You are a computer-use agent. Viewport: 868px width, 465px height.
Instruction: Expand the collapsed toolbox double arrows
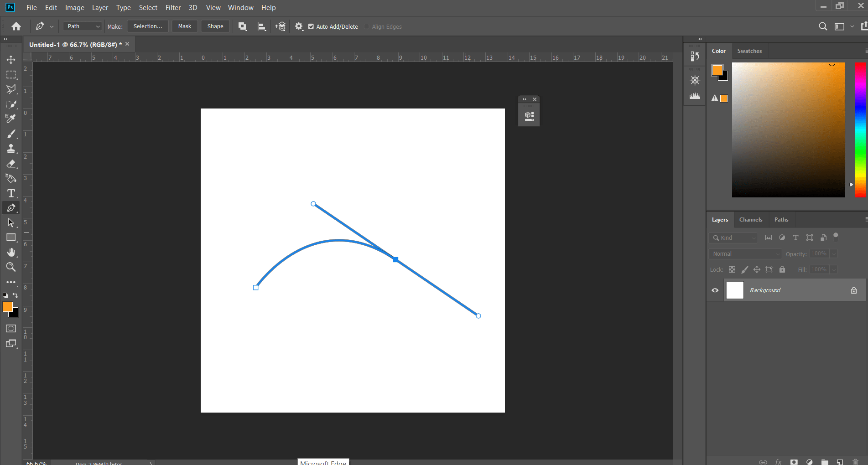tap(6, 39)
